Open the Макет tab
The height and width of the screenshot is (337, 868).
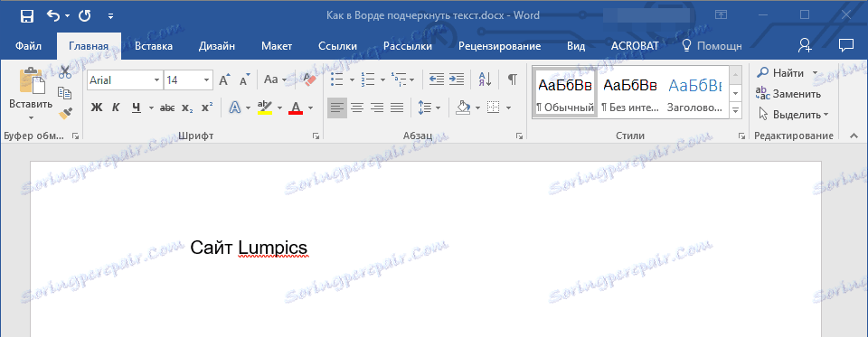click(x=278, y=46)
